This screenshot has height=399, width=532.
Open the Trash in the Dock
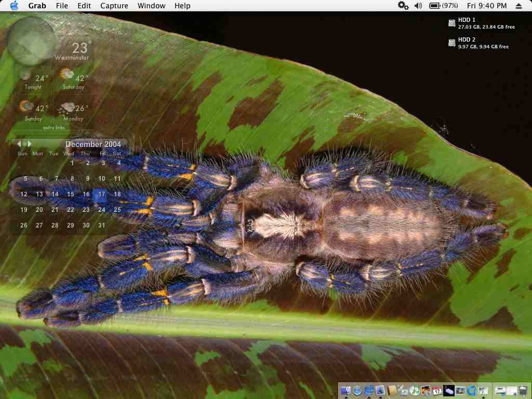[522, 391]
